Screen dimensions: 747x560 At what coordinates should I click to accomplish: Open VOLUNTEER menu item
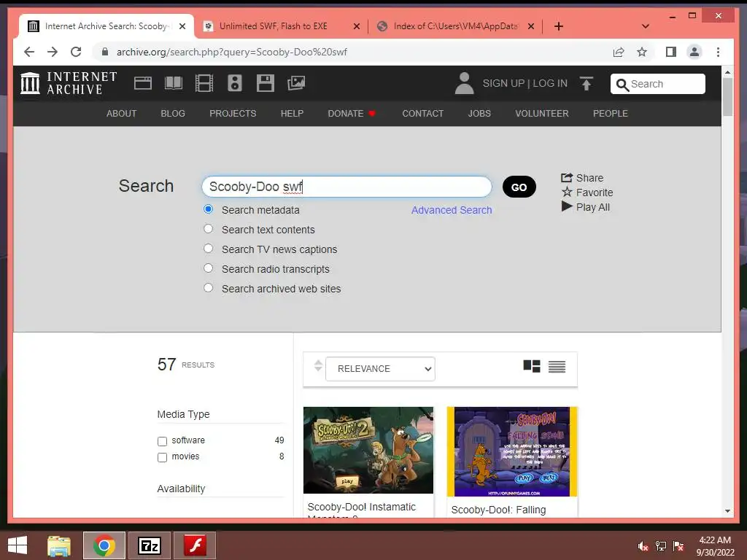(x=542, y=113)
